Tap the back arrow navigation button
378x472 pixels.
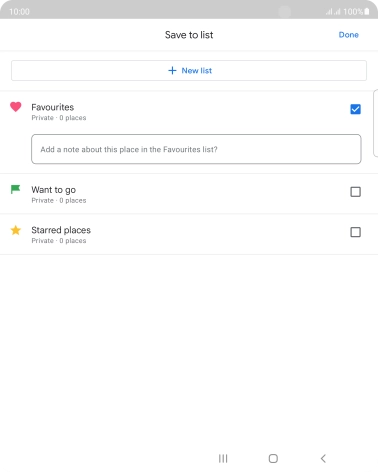[323, 458]
